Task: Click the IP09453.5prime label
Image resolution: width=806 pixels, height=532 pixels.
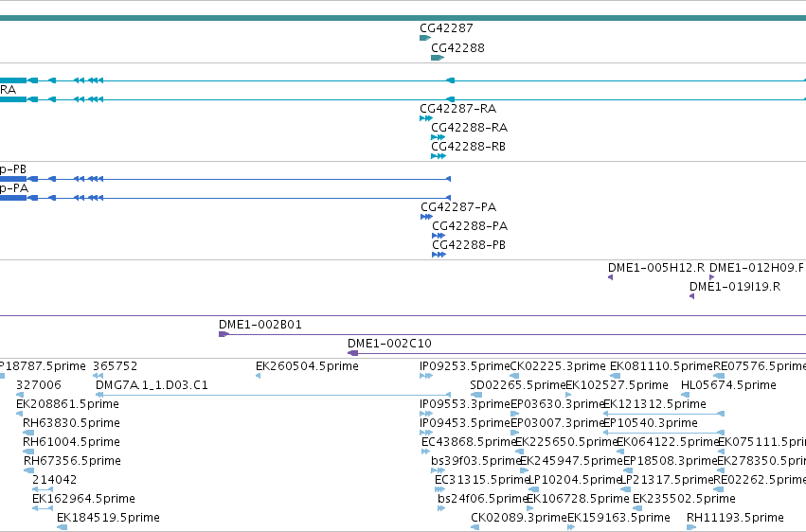Action: (x=465, y=423)
